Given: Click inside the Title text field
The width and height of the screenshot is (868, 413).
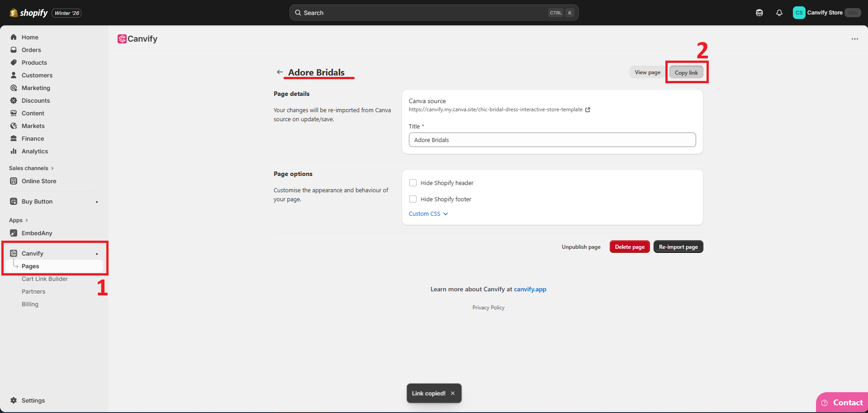Looking at the screenshot, I should click(x=552, y=140).
